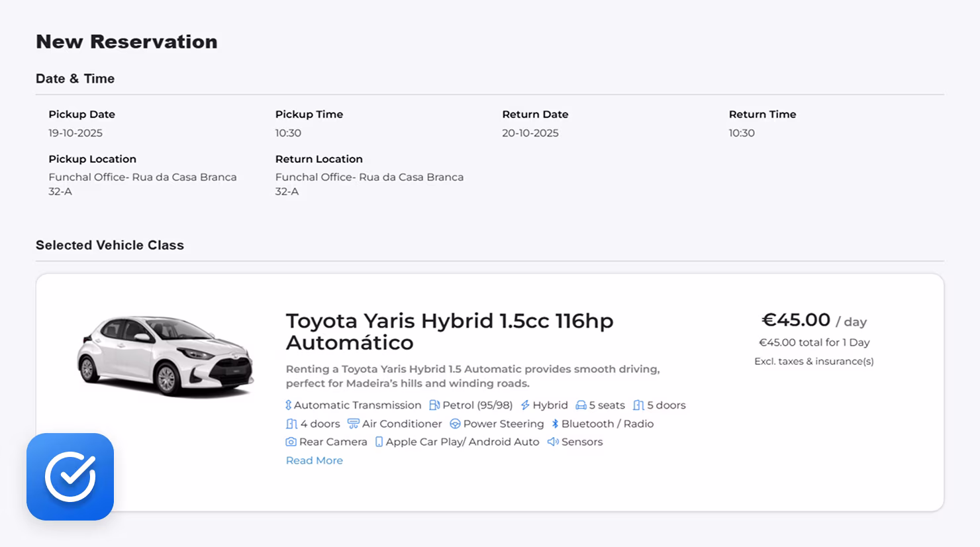Click the blue checkmark badge icon

(70, 477)
